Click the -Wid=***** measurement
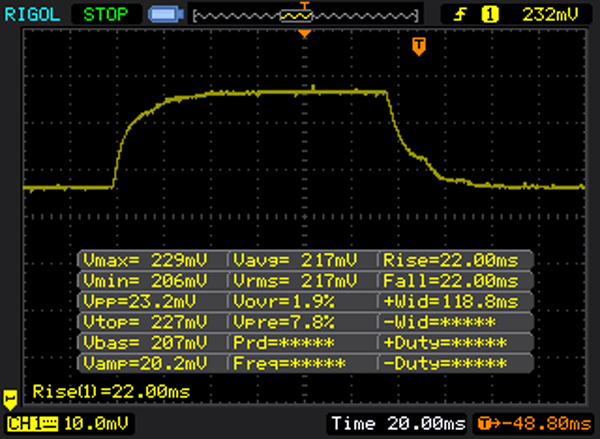 (x=439, y=322)
